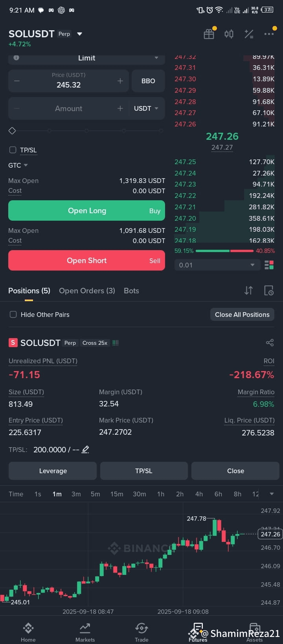Open the order history icon
The height and width of the screenshot is (644, 283).
point(269,291)
